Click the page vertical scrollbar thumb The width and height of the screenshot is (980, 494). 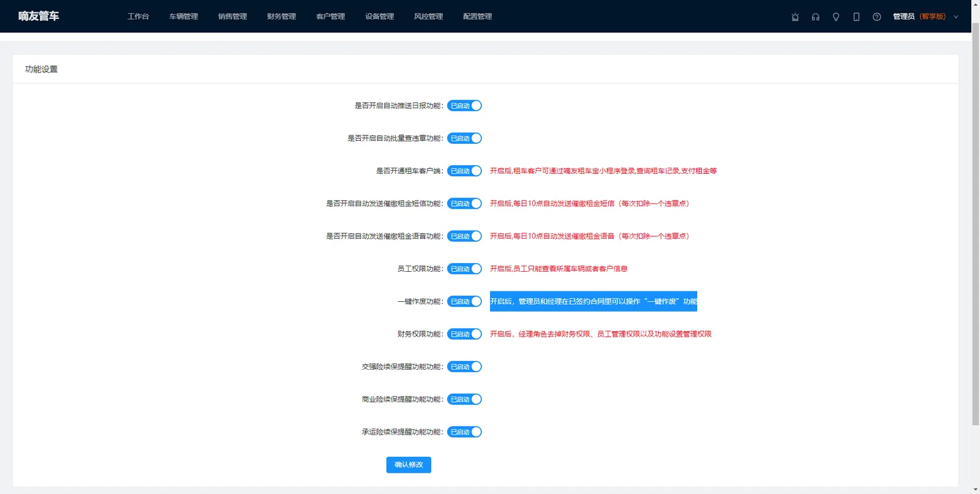click(976, 223)
